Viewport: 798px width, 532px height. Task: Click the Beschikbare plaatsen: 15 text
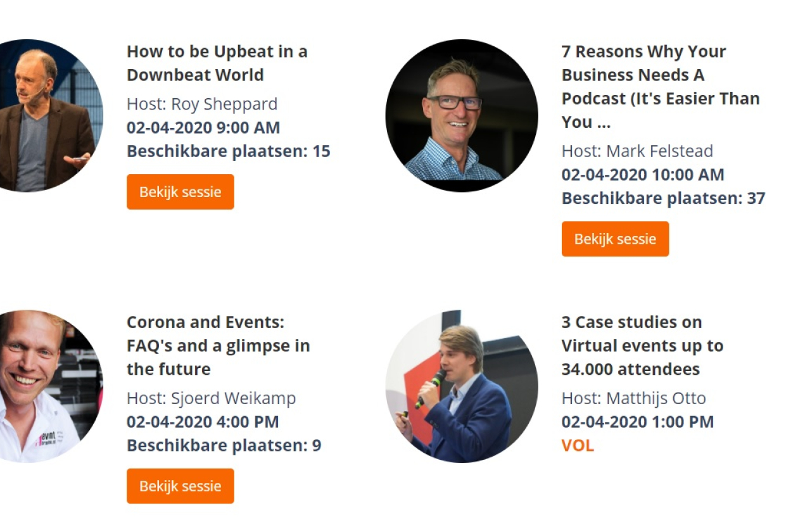pyautogui.click(x=229, y=151)
